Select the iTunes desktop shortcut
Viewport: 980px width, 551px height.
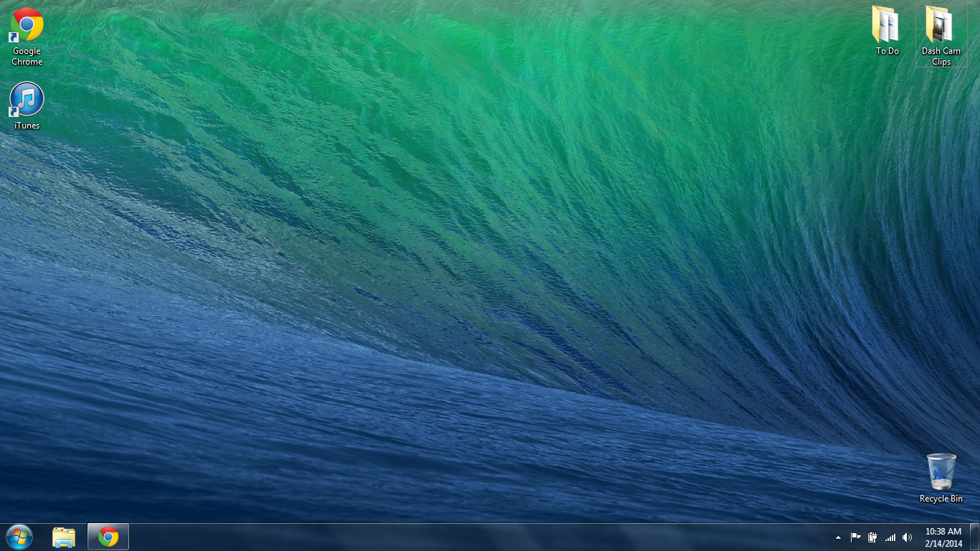pyautogui.click(x=27, y=106)
